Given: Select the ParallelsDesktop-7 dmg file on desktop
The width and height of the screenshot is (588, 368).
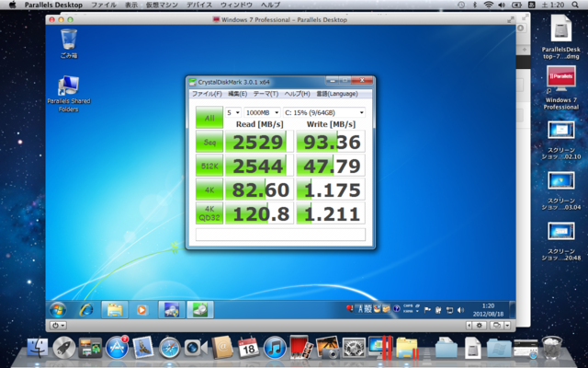Looking at the screenshot, I should pyautogui.click(x=561, y=37).
